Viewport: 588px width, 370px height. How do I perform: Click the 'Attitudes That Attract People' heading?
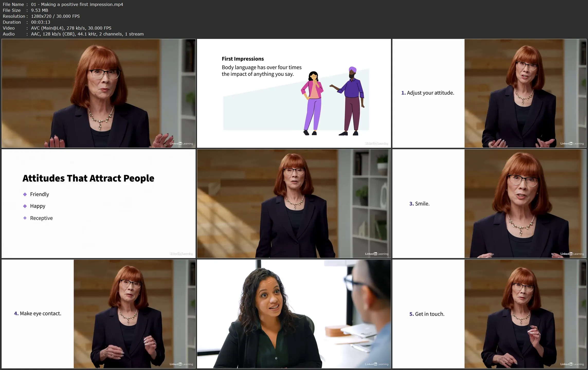tap(88, 178)
